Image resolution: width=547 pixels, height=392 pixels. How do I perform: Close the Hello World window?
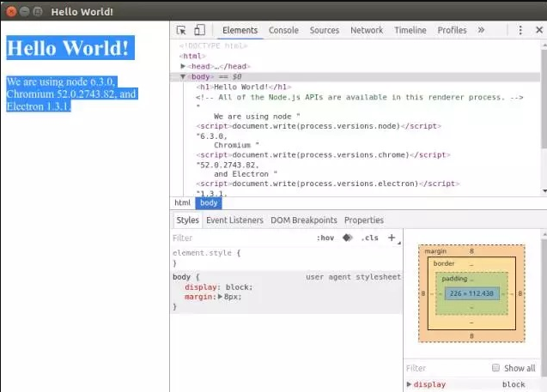pyautogui.click(x=11, y=11)
